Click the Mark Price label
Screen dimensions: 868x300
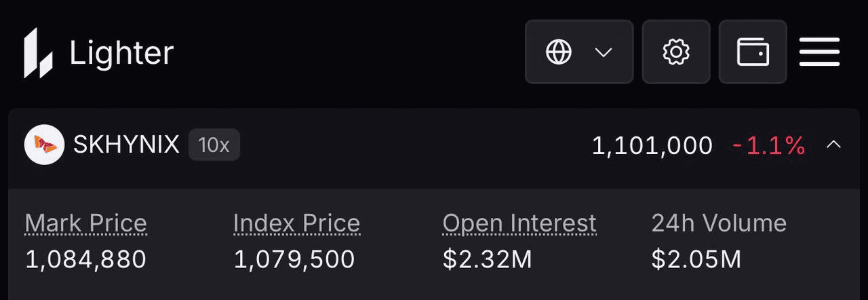pos(86,223)
